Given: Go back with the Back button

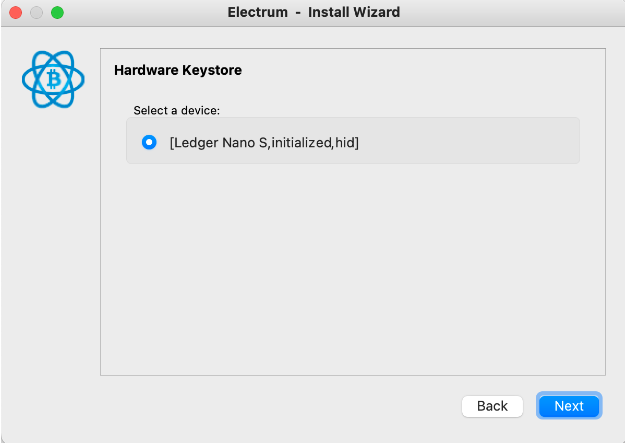Looking at the screenshot, I should [492, 406].
